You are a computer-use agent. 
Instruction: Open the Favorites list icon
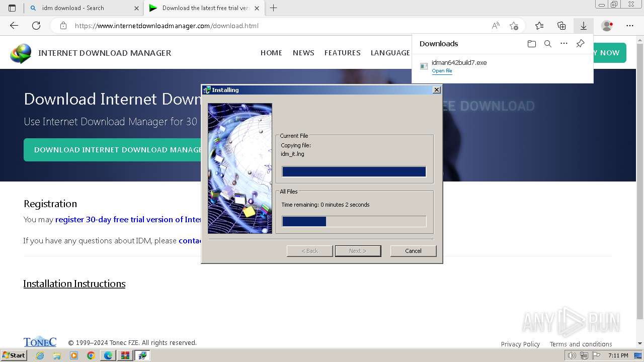click(539, 26)
